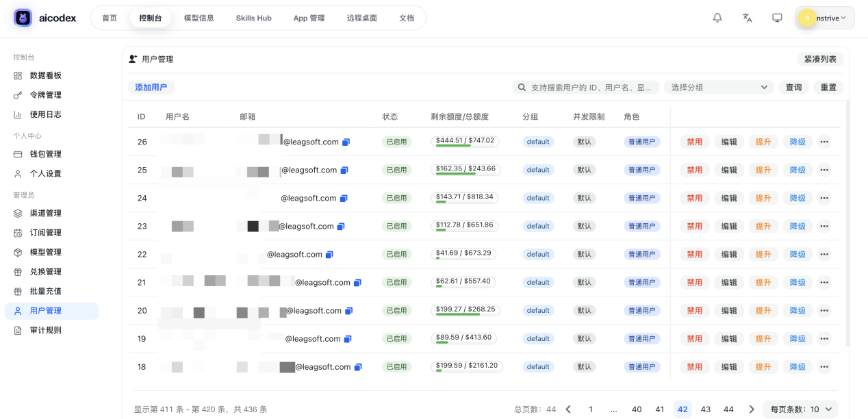Screen dimensions: 868x419
Task: Copy email for user ID 21
Action: click(x=357, y=283)
